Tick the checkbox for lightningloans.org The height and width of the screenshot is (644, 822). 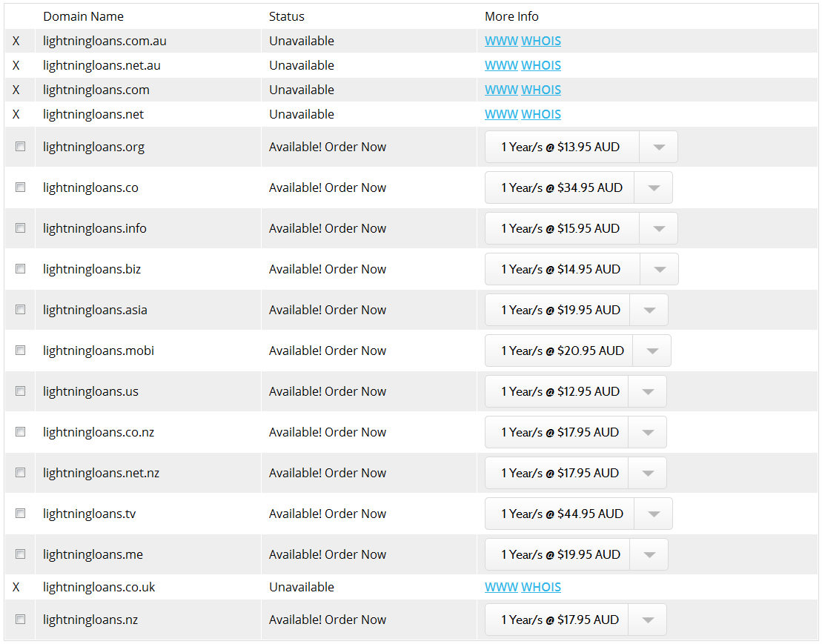coord(20,147)
